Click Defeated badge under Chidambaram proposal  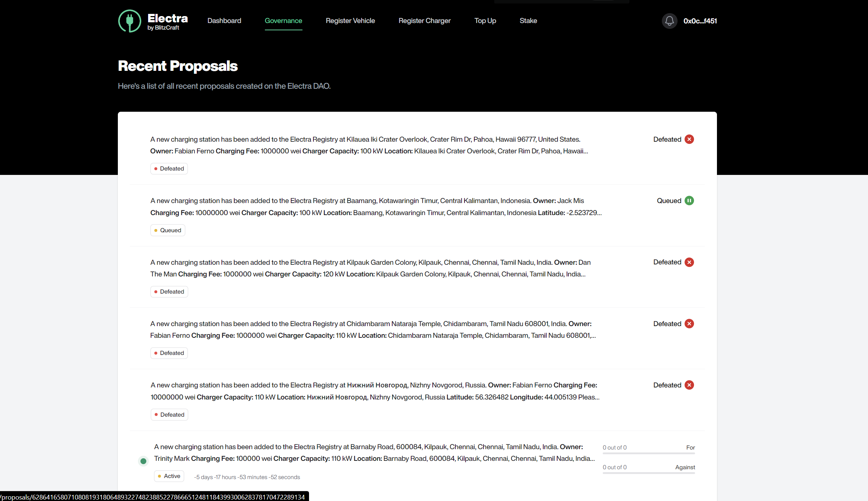(x=169, y=353)
